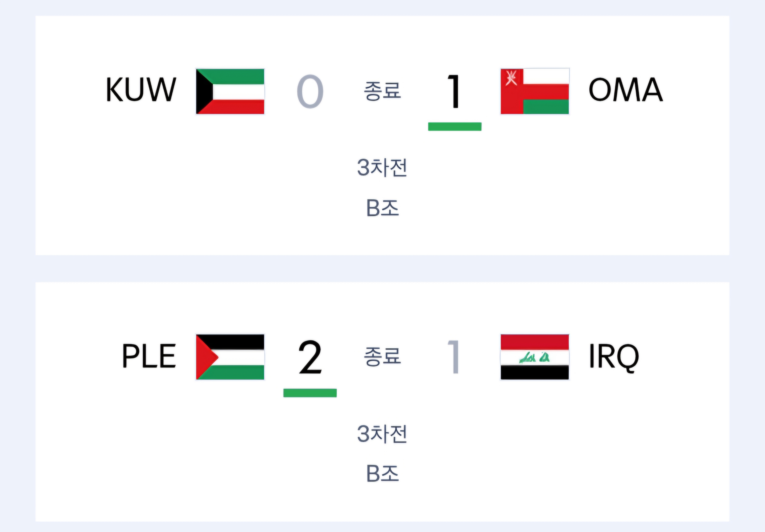Click 3차전 label in the KUW-OMA card

382,167
